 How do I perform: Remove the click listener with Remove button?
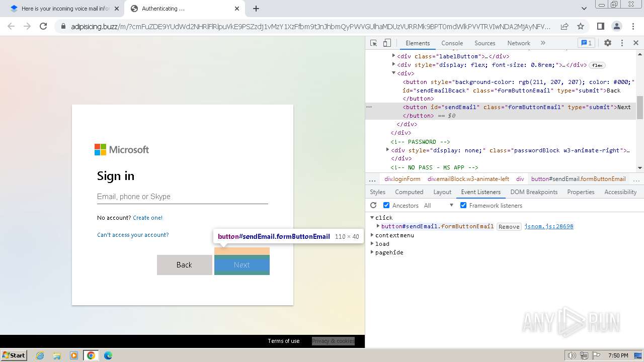[509, 227]
